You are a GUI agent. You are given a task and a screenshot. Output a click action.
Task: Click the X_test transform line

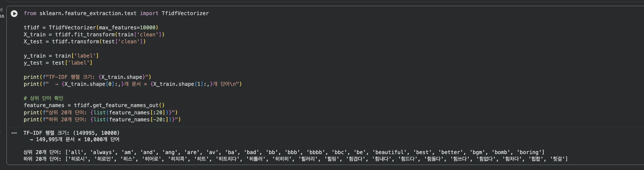click(85, 42)
